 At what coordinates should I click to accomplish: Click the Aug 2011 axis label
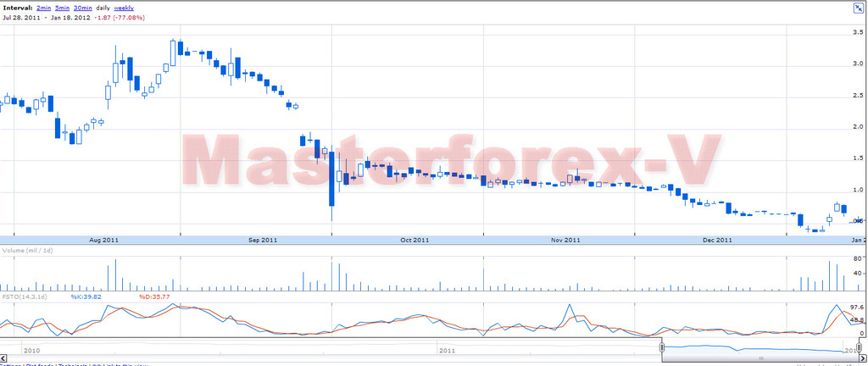coord(103,241)
